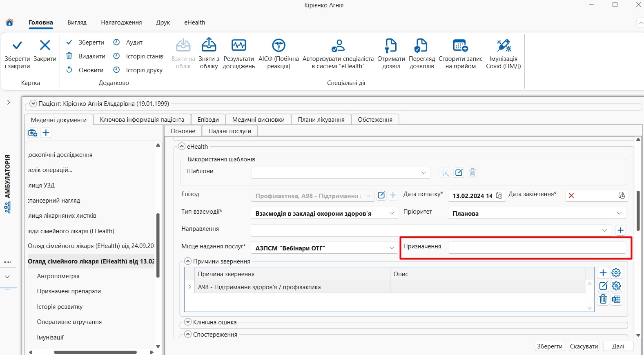Switch to the Епізоди tab

point(208,119)
